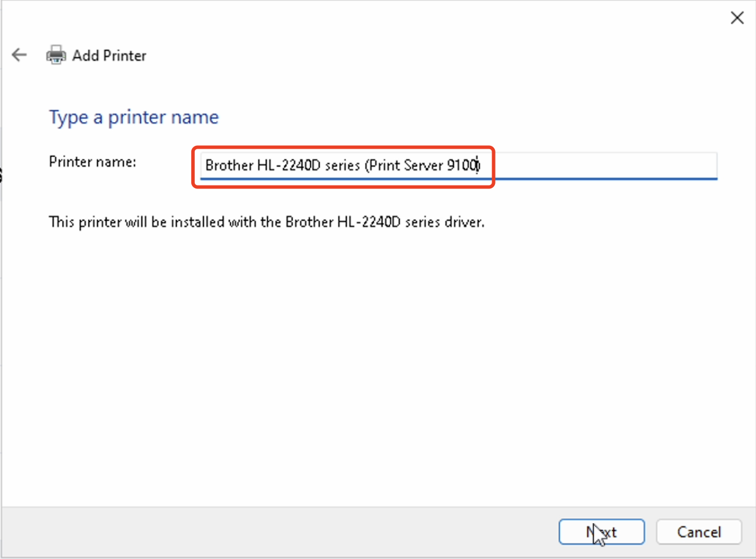The image size is (756, 559).
Task: Click the Add Printer title label
Action: [109, 55]
